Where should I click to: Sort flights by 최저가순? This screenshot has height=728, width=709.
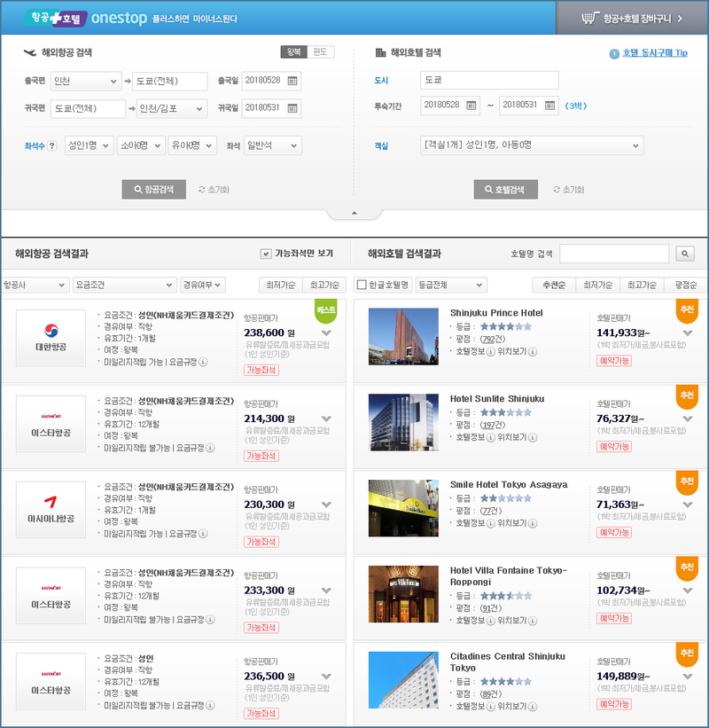click(x=281, y=285)
